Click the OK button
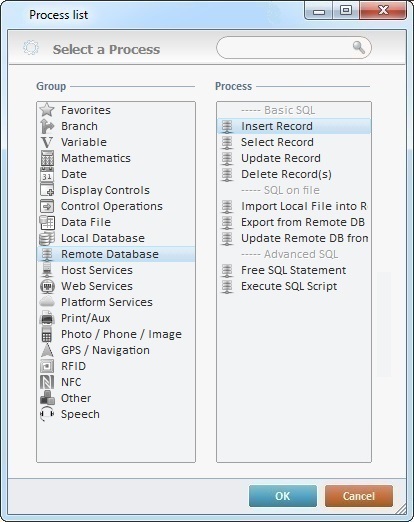 tap(283, 496)
